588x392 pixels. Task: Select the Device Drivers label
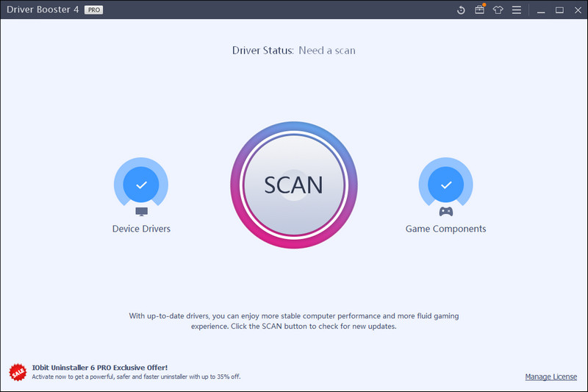click(x=141, y=229)
